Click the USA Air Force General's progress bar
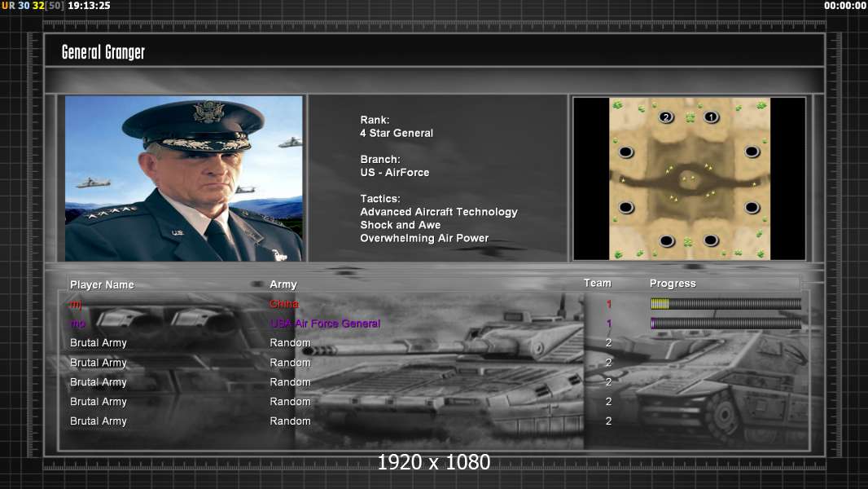The width and height of the screenshot is (868, 489). coord(726,324)
